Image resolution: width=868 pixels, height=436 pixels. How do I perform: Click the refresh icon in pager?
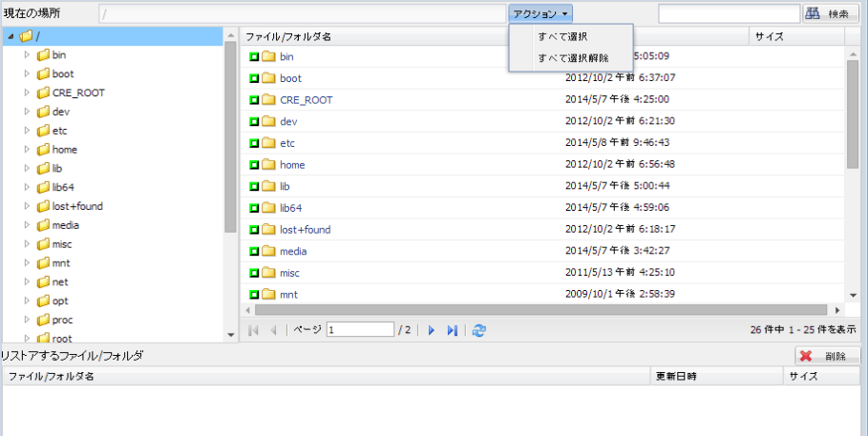(478, 330)
